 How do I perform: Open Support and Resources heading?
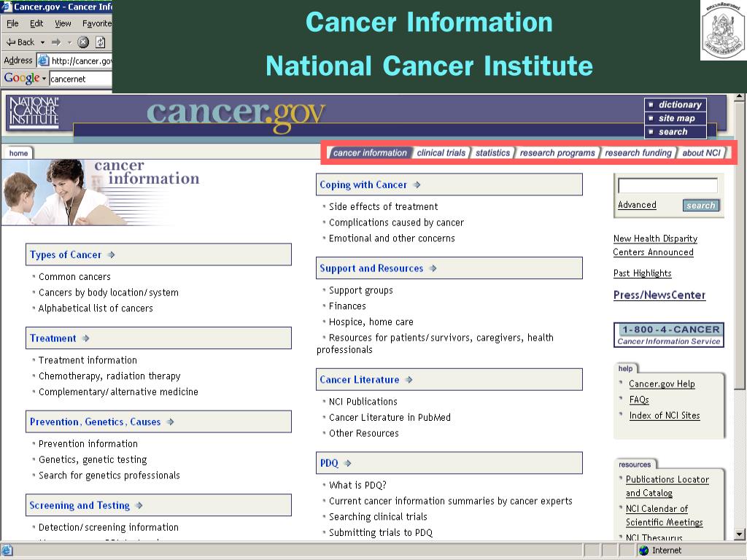(371, 268)
